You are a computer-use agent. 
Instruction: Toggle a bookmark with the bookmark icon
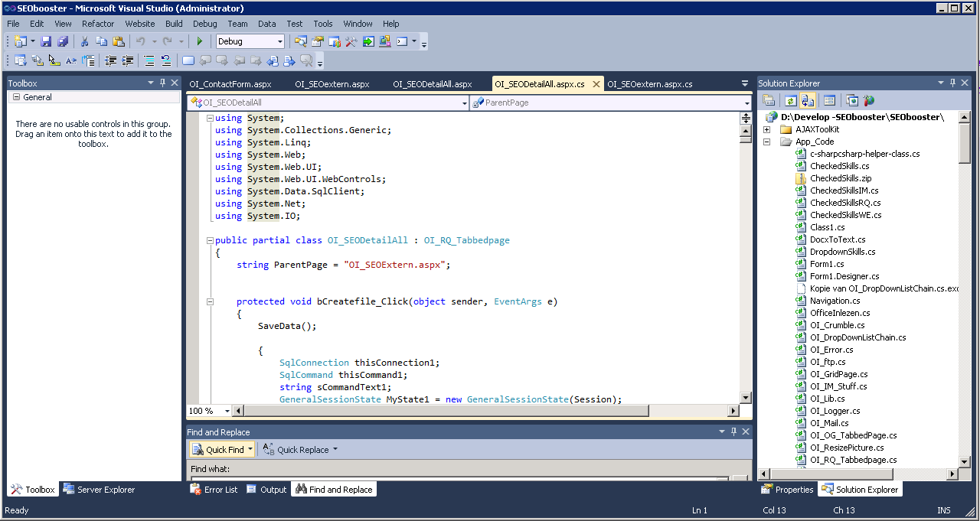(188, 60)
